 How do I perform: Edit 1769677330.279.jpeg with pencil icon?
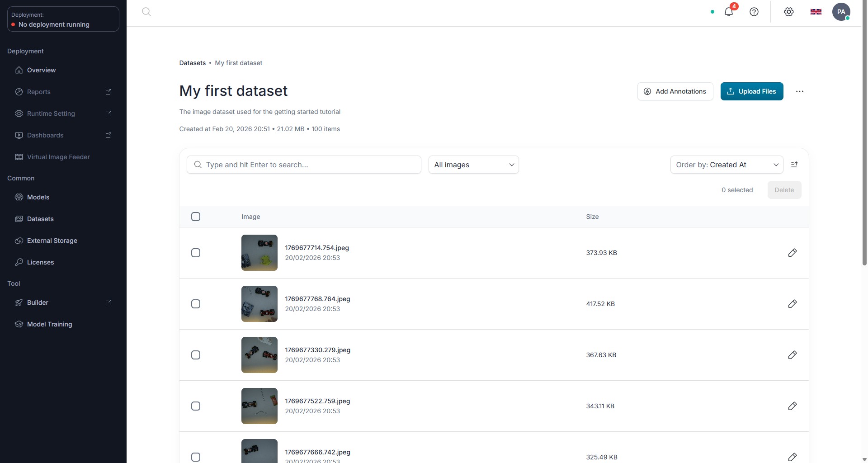pos(793,355)
